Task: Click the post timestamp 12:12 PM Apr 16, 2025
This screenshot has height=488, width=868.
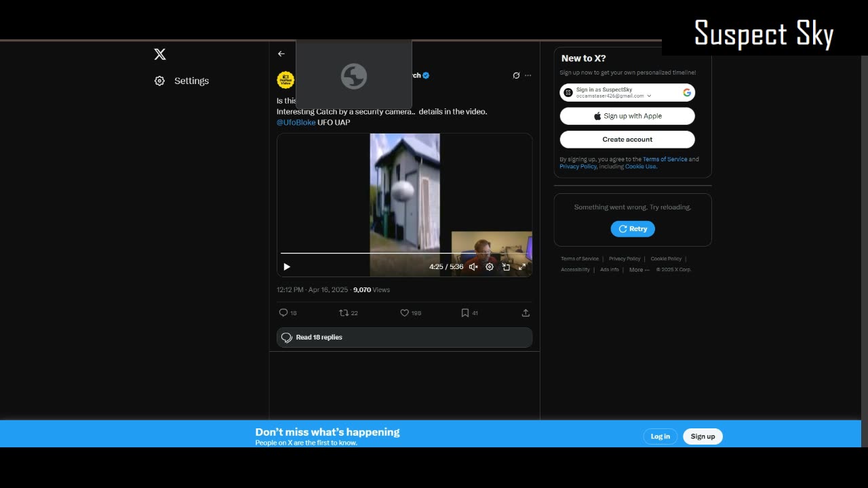Action: tap(312, 290)
